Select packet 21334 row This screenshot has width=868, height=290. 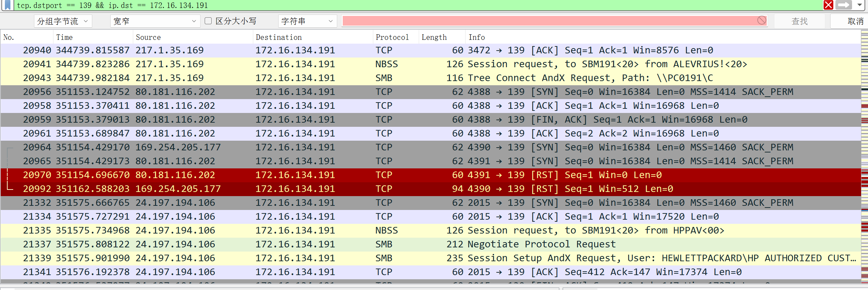point(431,217)
